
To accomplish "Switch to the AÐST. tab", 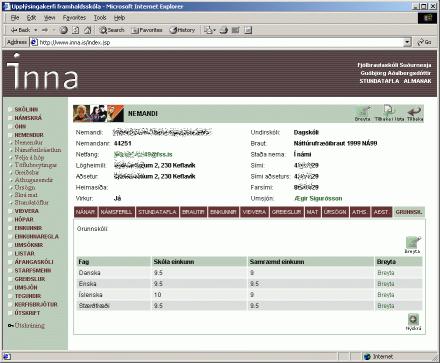I will 381,212.
